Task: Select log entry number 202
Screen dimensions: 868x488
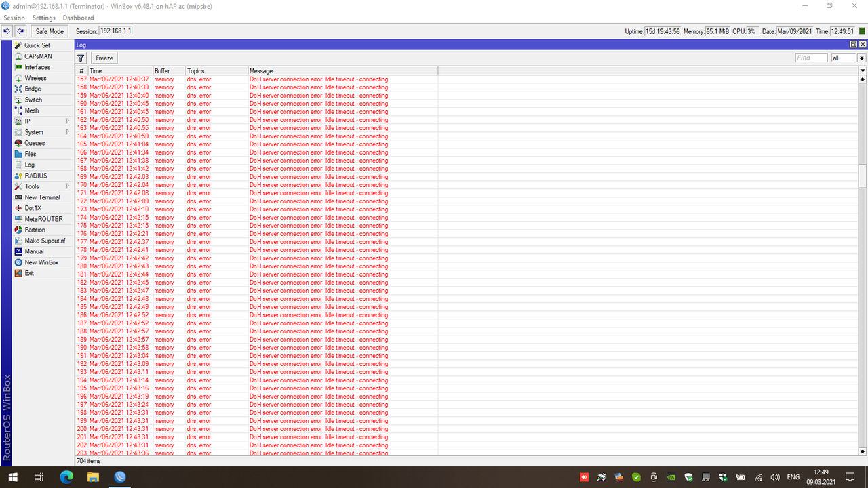Action: click(x=467, y=445)
